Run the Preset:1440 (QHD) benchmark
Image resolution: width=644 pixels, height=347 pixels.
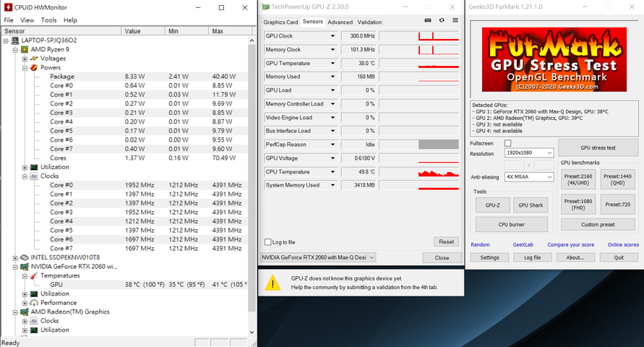(x=617, y=179)
